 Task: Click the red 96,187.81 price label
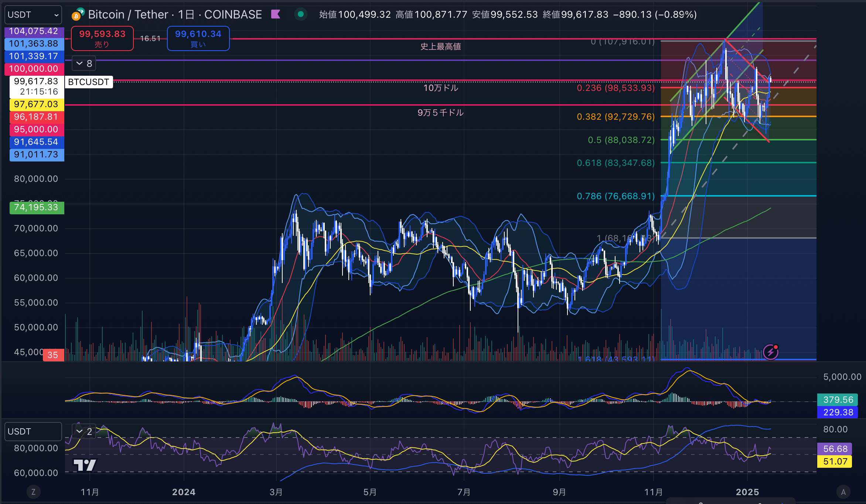click(37, 117)
